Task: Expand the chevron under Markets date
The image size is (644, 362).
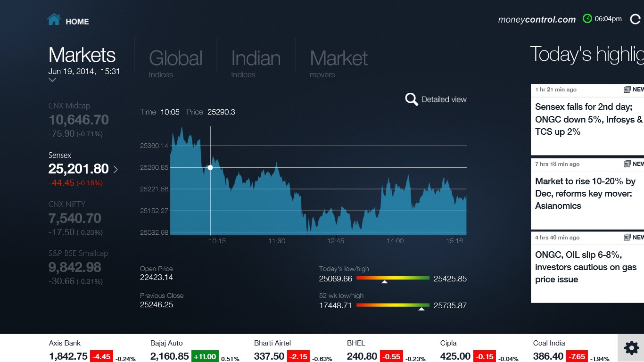Action: 52,80
